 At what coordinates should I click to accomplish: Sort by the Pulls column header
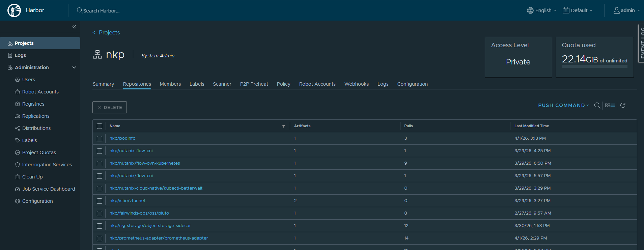pos(409,126)
